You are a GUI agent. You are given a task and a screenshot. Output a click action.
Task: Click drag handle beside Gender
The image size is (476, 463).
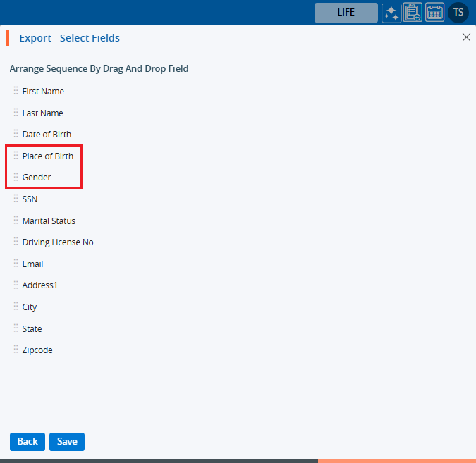(16, 178)
